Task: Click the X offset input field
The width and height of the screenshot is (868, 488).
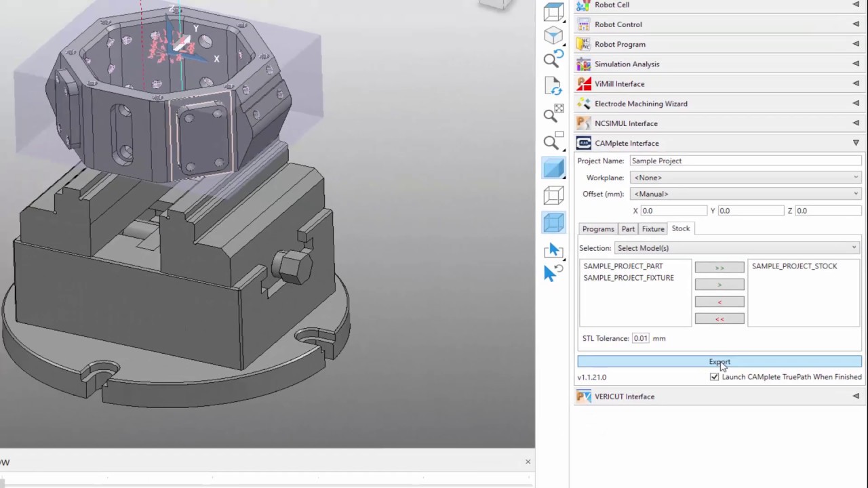Action: point(673,211)
